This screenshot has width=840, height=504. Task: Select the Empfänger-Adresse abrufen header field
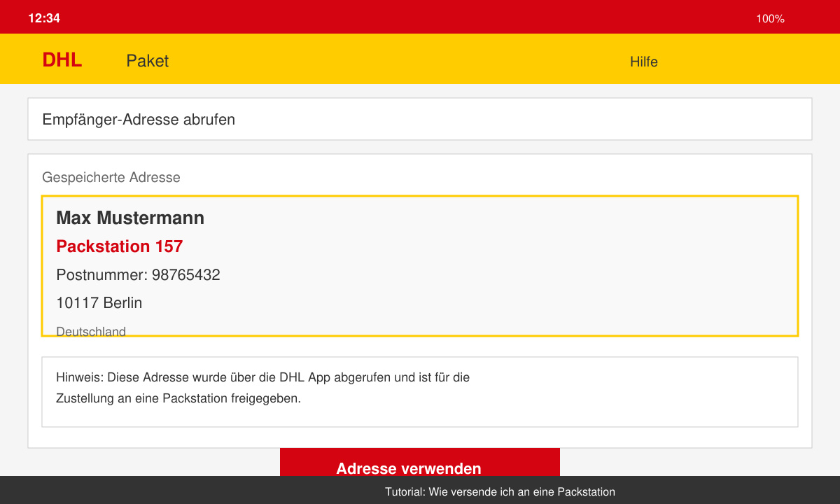[420, 119]
